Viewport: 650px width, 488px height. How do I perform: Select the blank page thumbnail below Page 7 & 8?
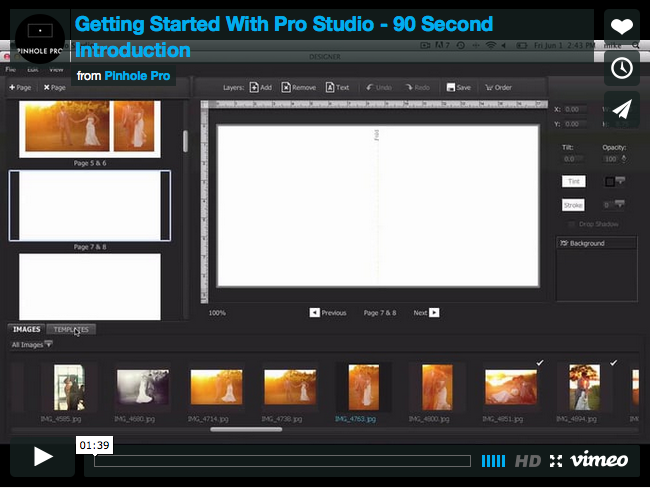tap(90, 286)
